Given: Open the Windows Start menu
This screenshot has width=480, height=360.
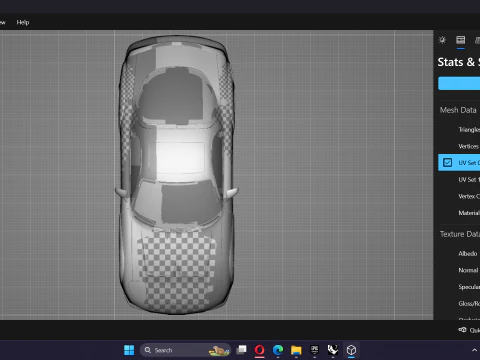Looking at the screenshot, I should coord(129,350).
